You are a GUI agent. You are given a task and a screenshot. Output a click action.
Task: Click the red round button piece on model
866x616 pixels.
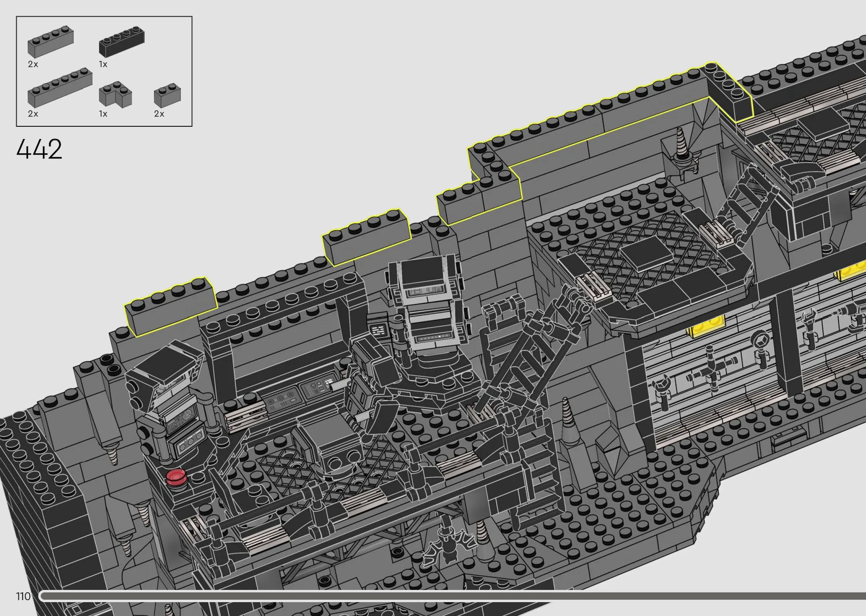(176, 477)
